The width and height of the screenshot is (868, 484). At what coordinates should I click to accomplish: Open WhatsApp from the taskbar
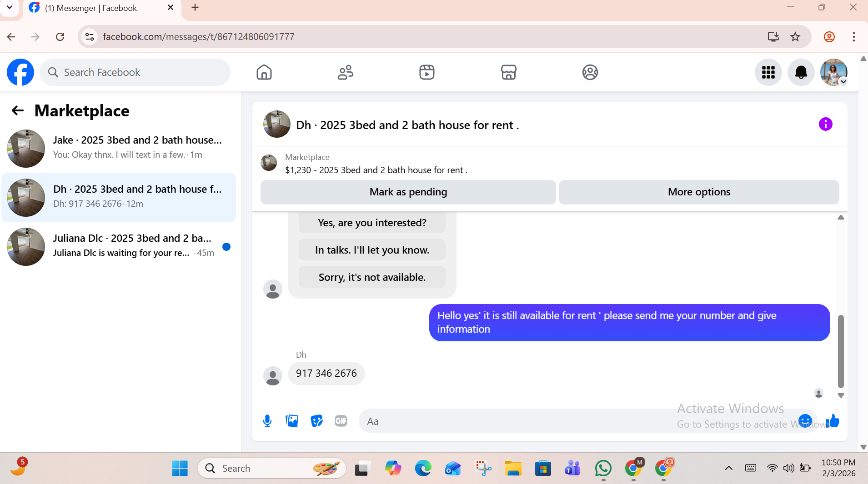tap(603, 468)
